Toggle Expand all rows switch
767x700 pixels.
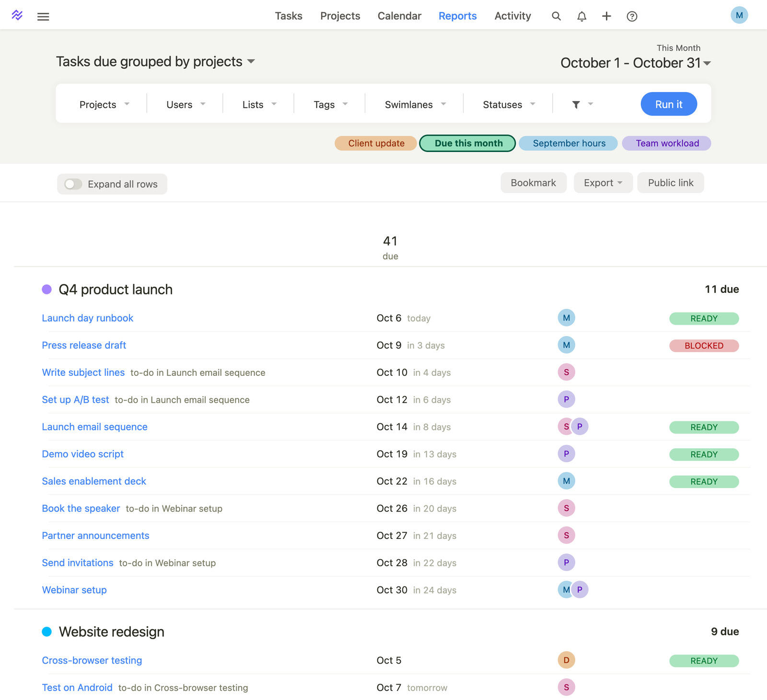(x=73, y=184)
